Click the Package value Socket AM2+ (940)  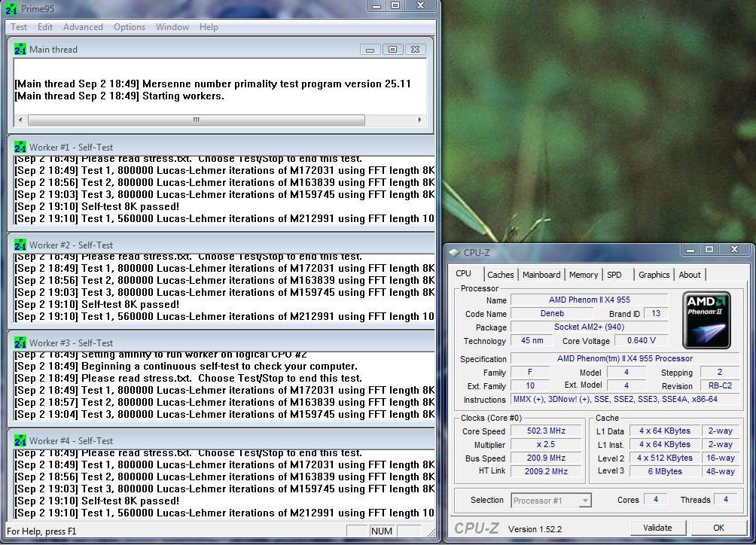pos(589,327)
